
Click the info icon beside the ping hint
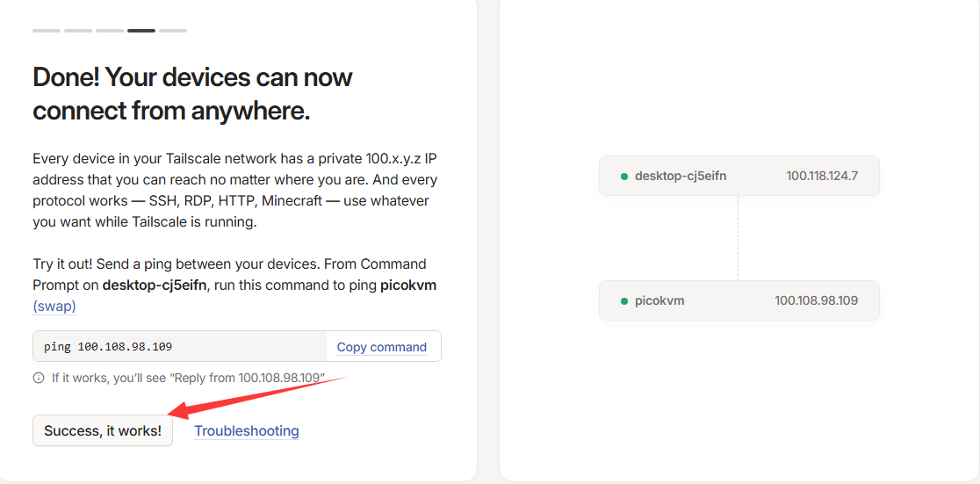(x=39, y=378)
